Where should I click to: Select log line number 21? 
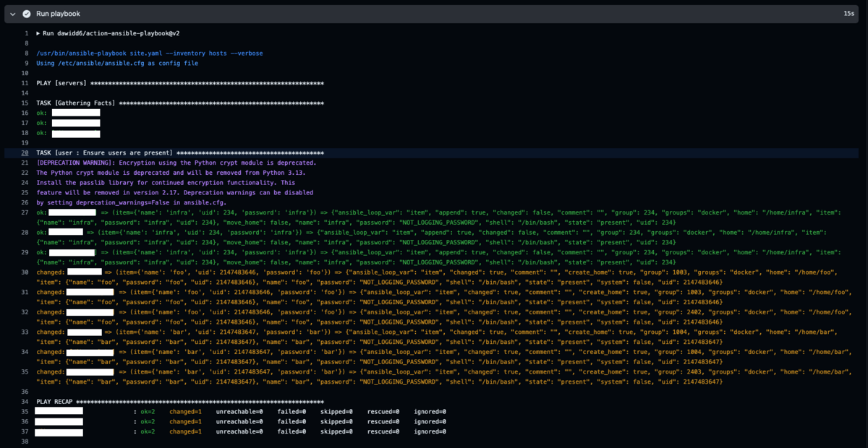25,163
